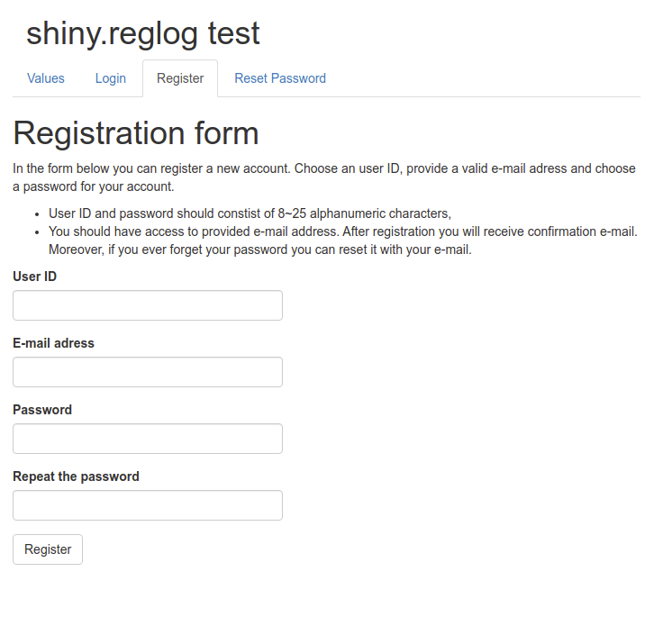Activate the Repeat the password field
The height and width of the screenshot is (644, 654).
(x=148, y=505)
